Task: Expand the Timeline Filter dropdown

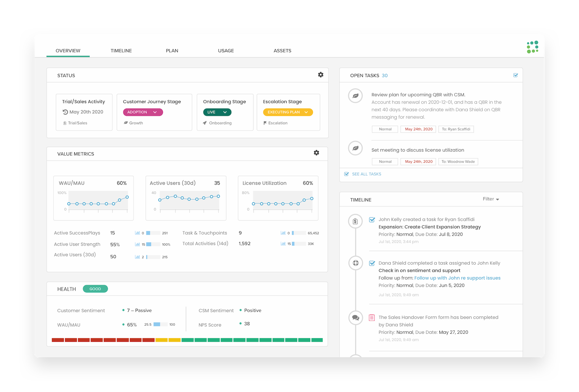Action: pyautogui.click(x=491, y=199)
